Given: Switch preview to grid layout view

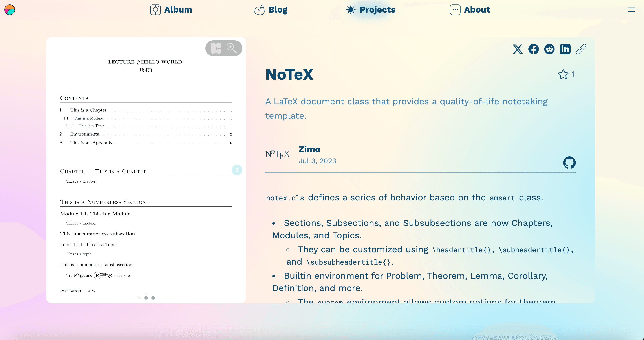Looking at the screenshot, I should point(216,48).
